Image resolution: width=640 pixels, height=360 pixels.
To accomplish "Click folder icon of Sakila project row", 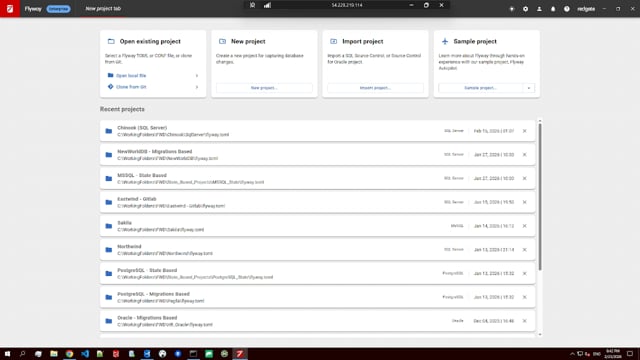I will [x=109, y=226].
